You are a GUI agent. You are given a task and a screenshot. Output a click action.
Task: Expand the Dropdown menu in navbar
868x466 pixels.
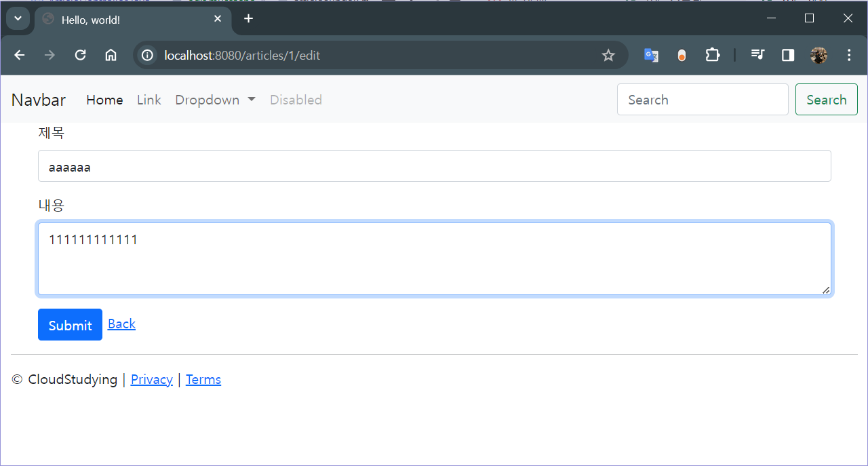coord(215,100)
